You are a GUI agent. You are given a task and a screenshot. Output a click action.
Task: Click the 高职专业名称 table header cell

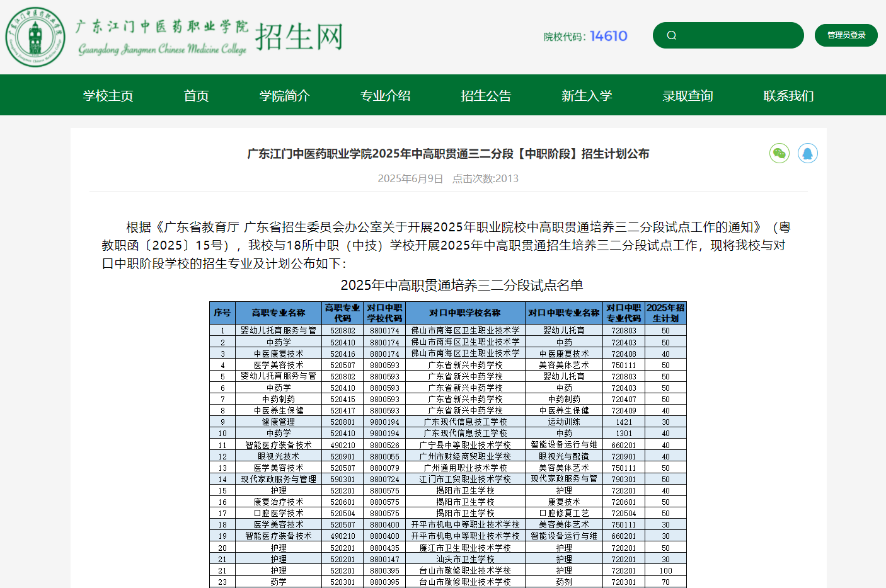[x=278, y=311]
